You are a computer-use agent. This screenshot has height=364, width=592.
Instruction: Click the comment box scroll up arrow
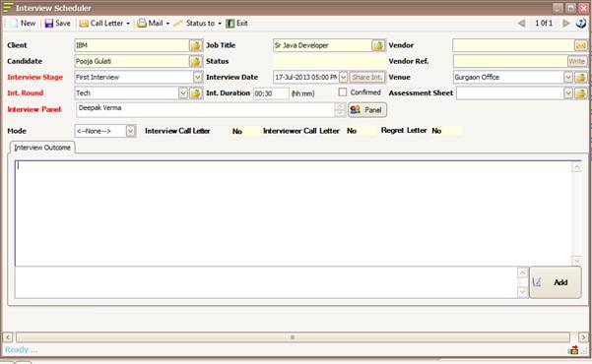[x=522, y=272]
